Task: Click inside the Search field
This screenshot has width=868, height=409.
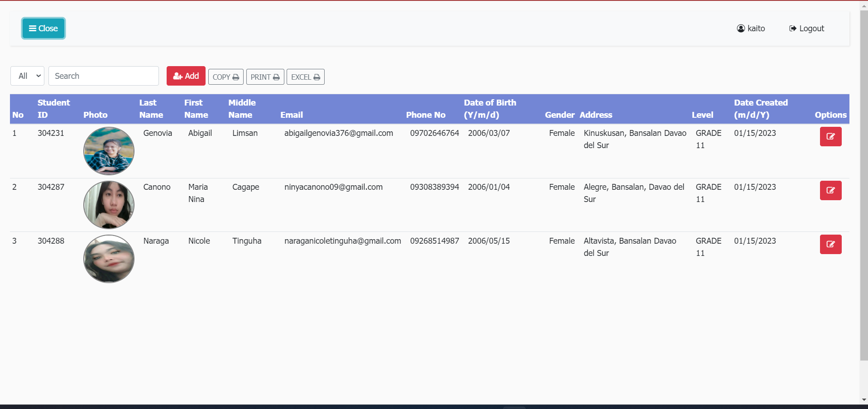Action: pyautogui.click(x=103, y=76)
